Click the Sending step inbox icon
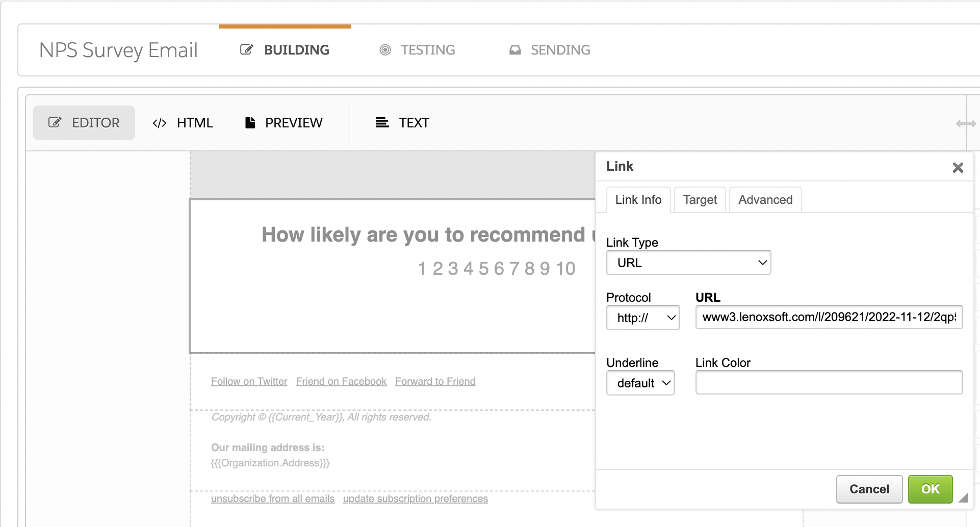980x527 pixels. click(x=515, y=50)
